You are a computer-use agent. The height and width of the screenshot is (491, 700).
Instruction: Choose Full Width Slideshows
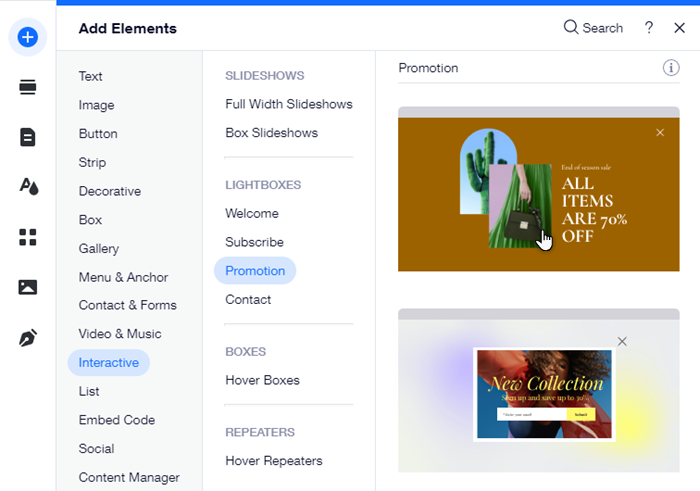click(288, 104)
